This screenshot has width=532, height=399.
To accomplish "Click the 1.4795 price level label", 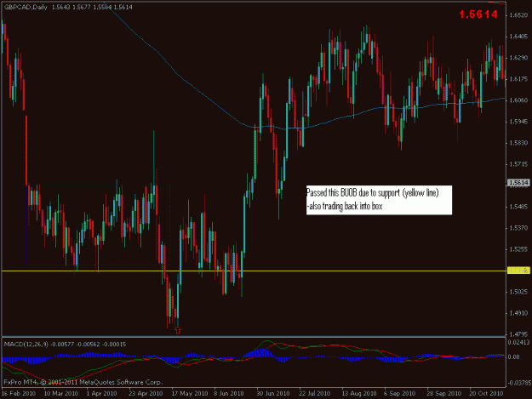I will click(518, 333).
